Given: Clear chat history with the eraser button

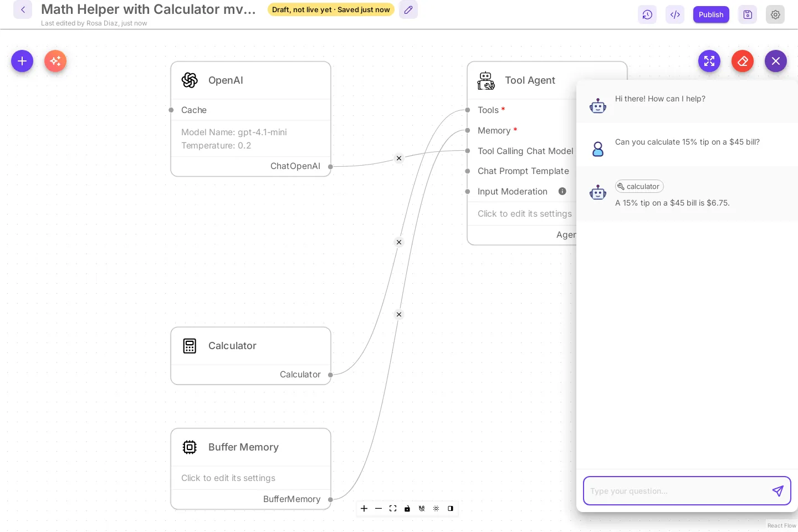Looking at the screenshot, I should 743,61.
